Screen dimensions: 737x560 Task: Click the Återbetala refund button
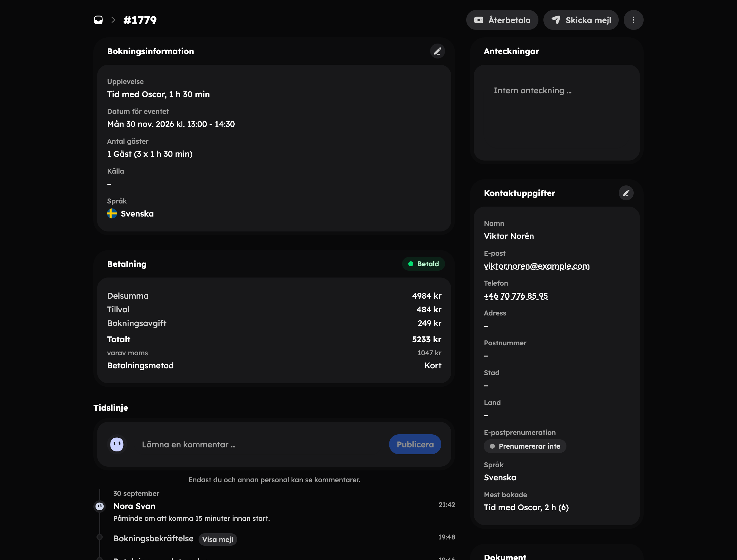502,20
